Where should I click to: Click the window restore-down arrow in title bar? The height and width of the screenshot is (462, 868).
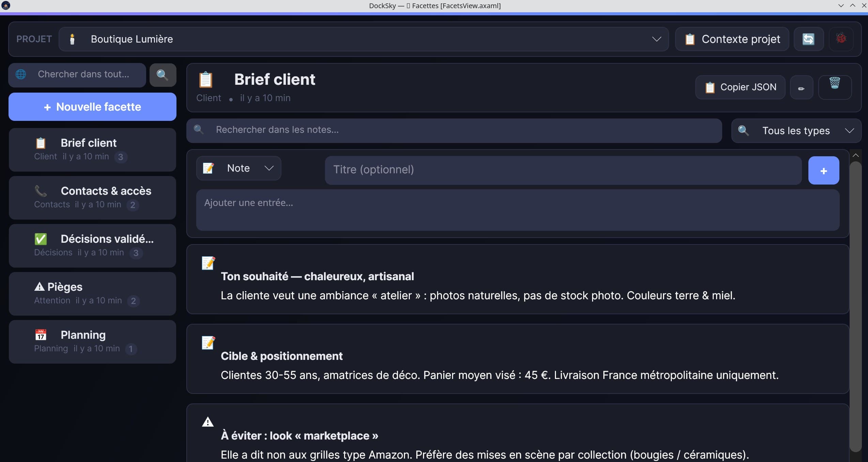coord(841,5)
